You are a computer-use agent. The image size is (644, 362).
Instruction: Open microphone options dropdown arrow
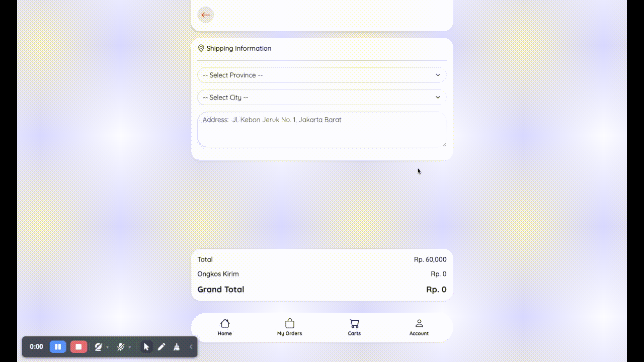pyautogui.click(x=130, y=347)
